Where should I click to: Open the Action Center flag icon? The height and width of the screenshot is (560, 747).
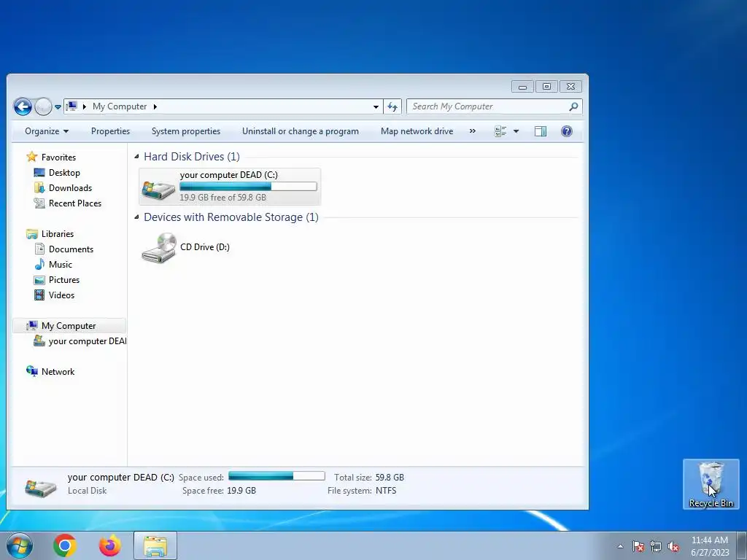(638, 546)
